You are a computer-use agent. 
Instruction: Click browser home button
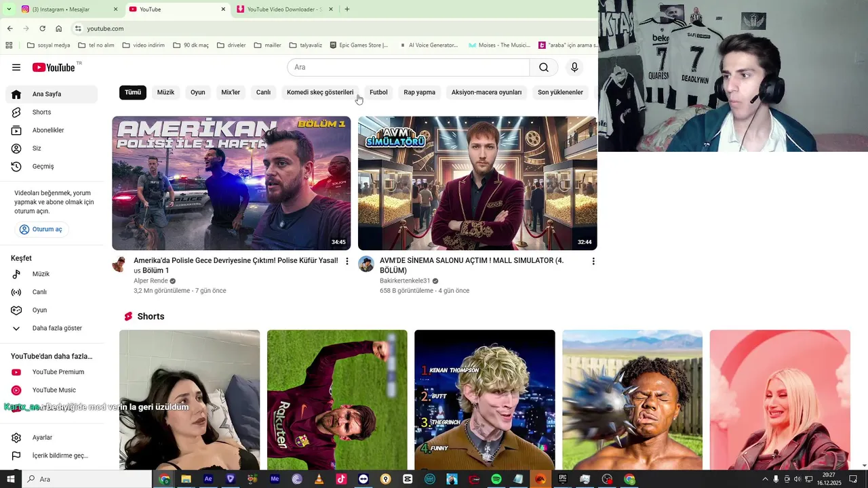click(x=58, y=28)
